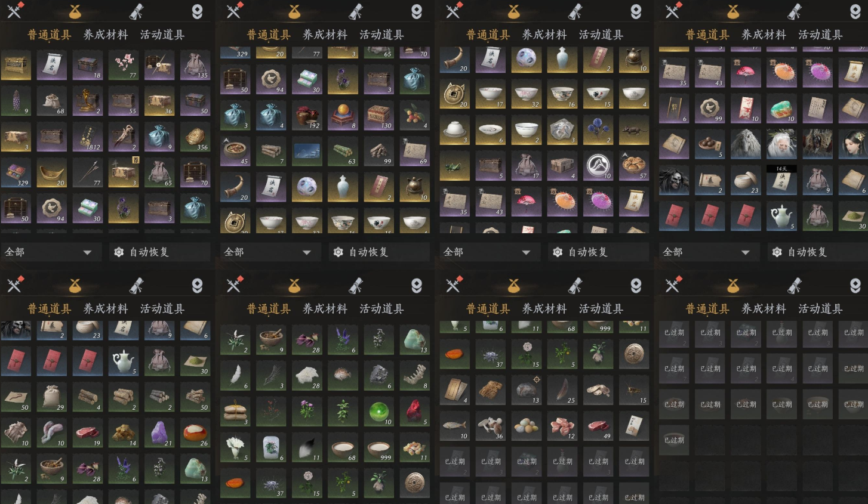Switch to 活动道具 tab above the all-expired grid
868x504 pixels.
pos(820,309)
